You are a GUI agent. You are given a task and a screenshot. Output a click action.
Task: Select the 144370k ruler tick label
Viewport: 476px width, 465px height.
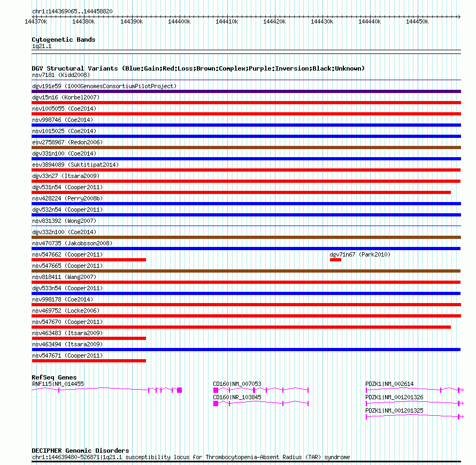[36, 21]
